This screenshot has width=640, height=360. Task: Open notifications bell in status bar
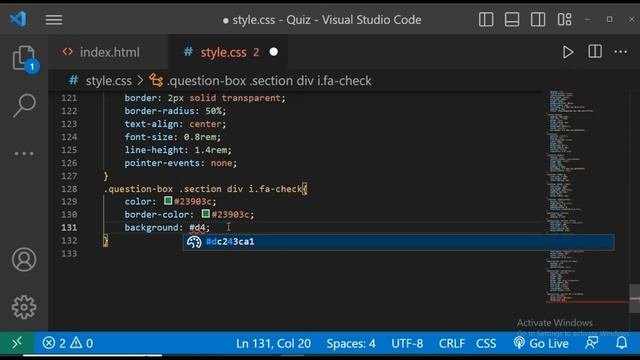[x=621, y=343]
